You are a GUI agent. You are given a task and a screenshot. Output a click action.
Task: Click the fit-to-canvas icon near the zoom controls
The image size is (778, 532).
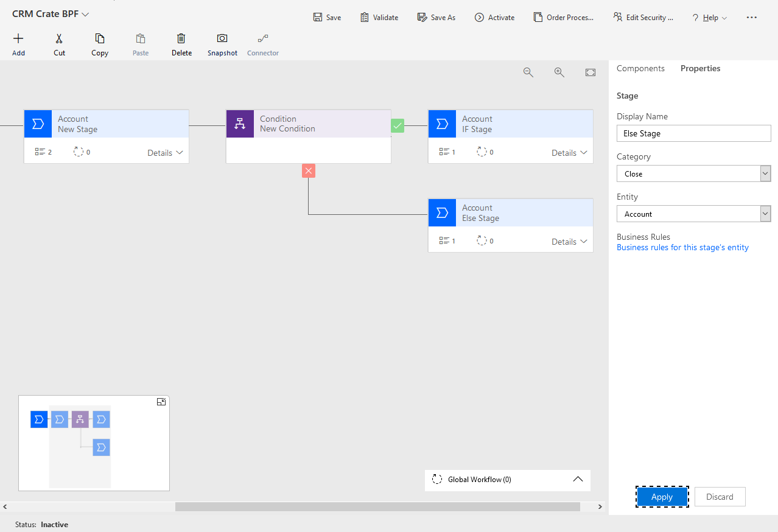point(590,72)
